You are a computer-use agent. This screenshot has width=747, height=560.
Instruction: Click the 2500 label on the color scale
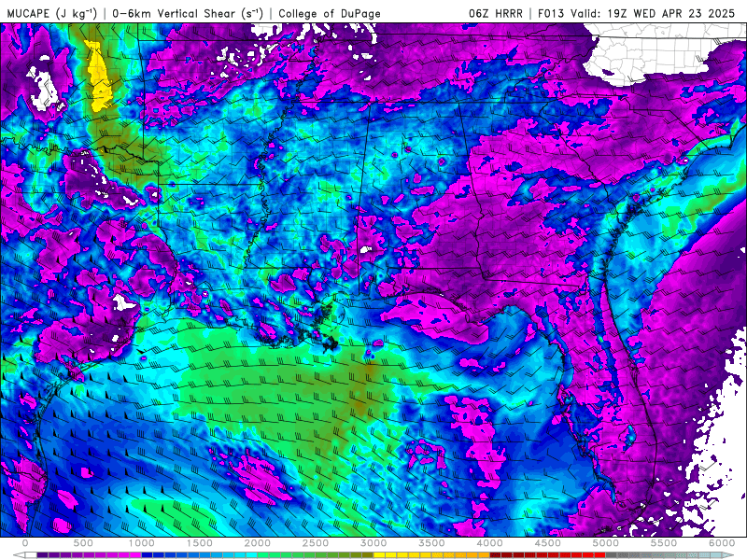pos(316,543)
